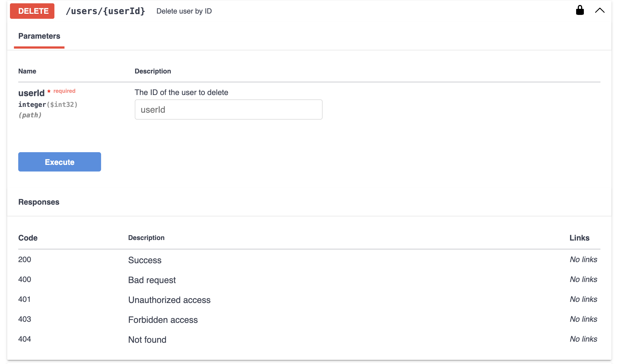Click the Code column header
Screen dimensions: 617x364
tap(28, 238)
